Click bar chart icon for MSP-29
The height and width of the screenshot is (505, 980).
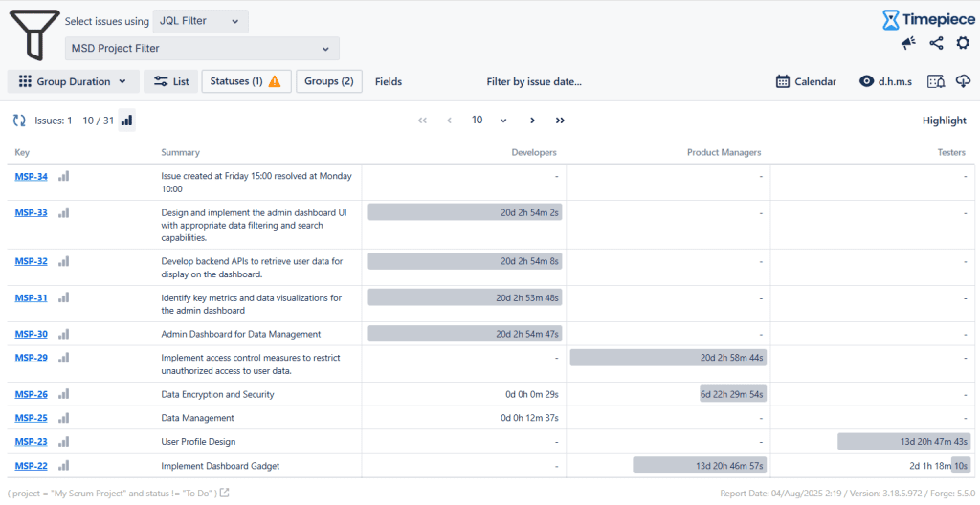64,358
